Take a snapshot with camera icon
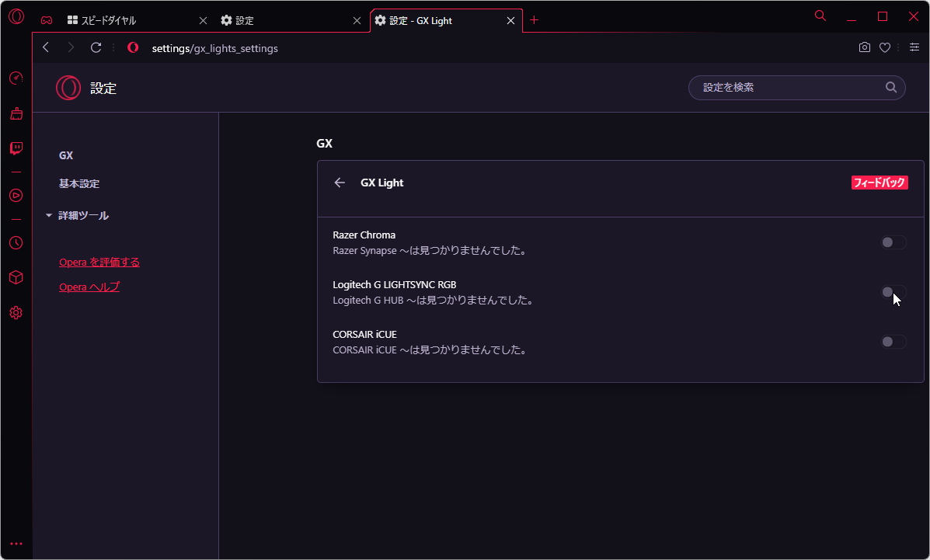 pyautogui.click(x=865, y=47)
